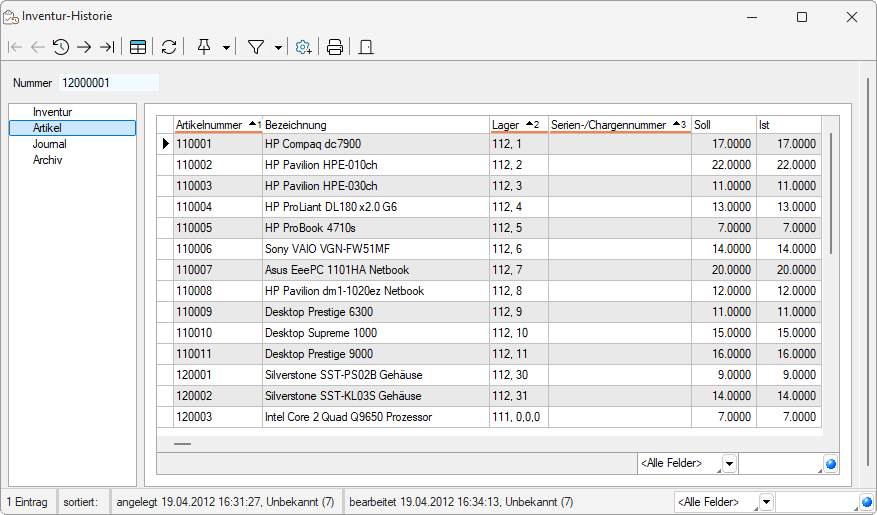Click Lager cell 112, 30
This screenshot has height=515, width=877.
pos(518,375)
